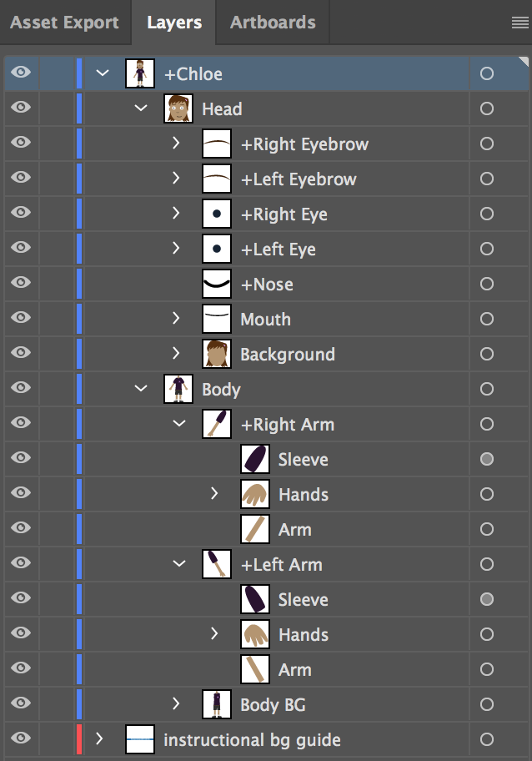The width and height of the screenshot is (532, 761).
Task: Open the Layers panel flyout menu
Action: click(516, 23)
